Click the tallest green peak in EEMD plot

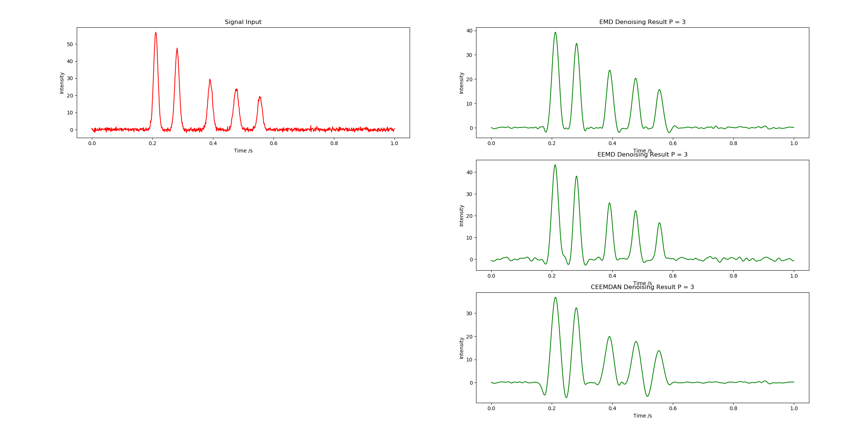tap(555, 165)
